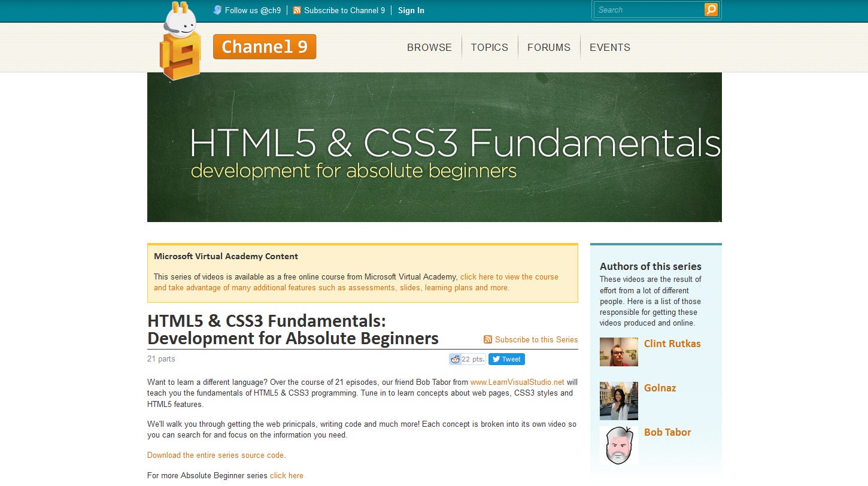This screenshot has width=868, height=486.
Task: Open the FORUMS menu
Action: 549,47
